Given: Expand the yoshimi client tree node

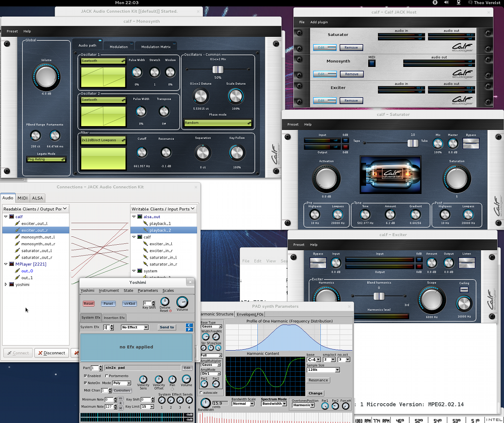Looking at the screenshot, I should [6, 285].
